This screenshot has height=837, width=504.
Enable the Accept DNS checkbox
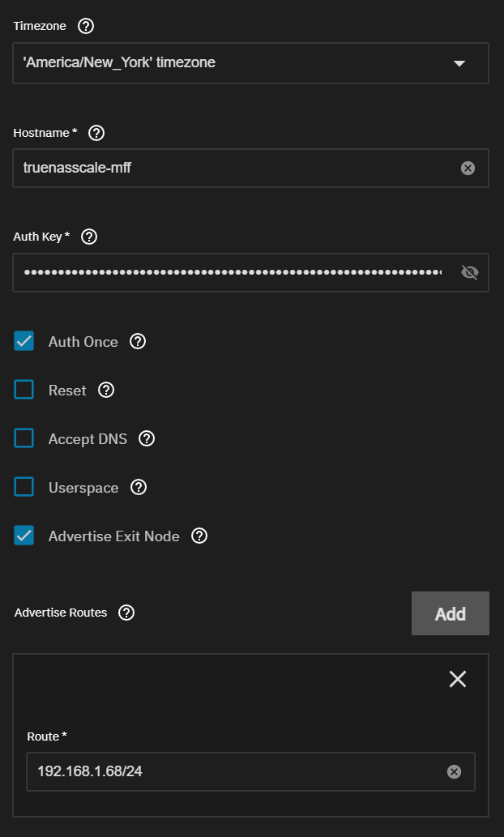(24, 438)
